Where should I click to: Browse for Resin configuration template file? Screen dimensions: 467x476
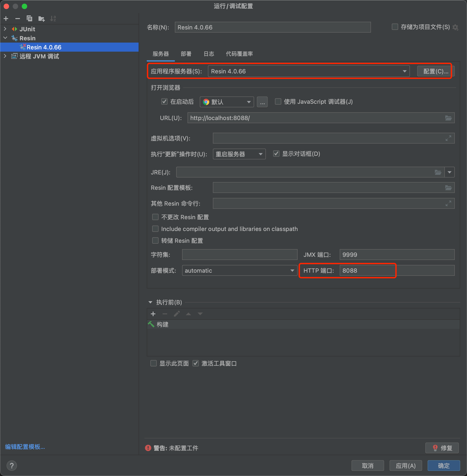coord(448,188)
